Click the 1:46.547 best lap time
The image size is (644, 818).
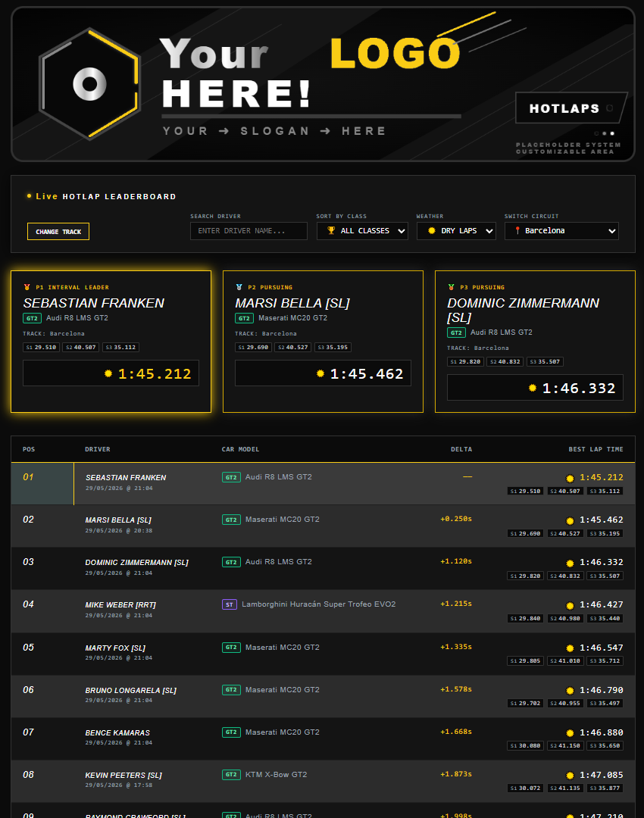pos(602,648)
